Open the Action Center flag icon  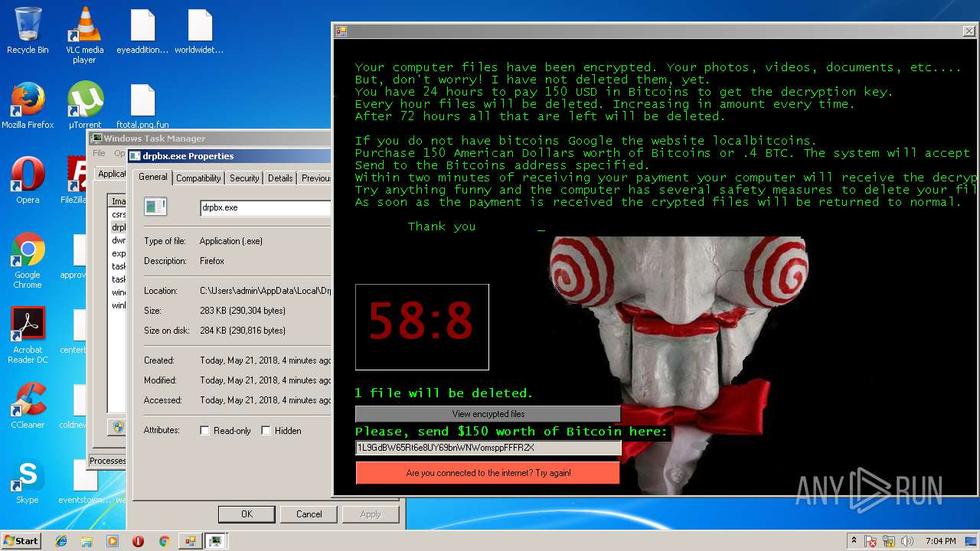pos(871,541)
